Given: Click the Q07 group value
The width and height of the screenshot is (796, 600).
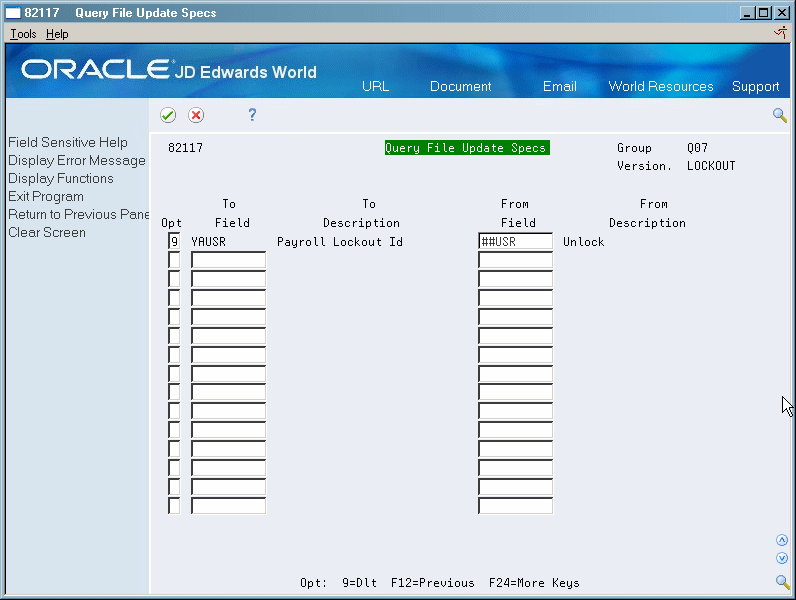Looking at the screenshot, I should click(697, 148).
